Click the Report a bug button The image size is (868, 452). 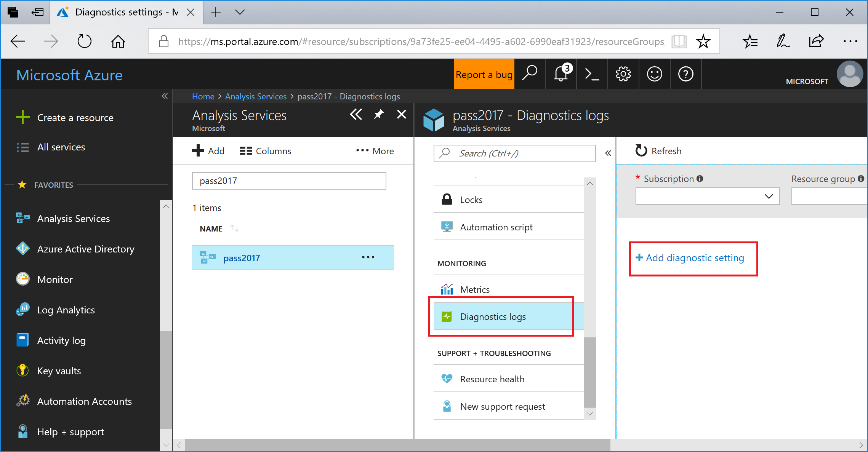click(x=484, y=74)
